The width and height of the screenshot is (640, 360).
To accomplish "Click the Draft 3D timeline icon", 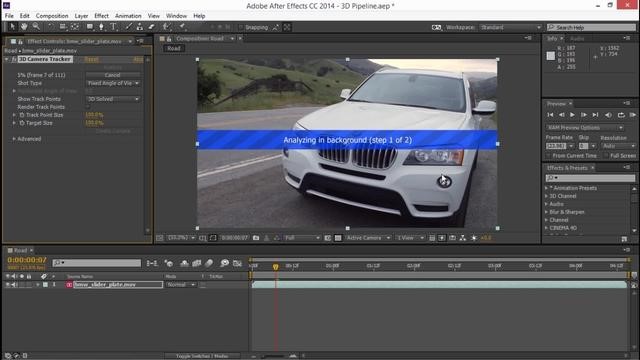I will [169, 263].
